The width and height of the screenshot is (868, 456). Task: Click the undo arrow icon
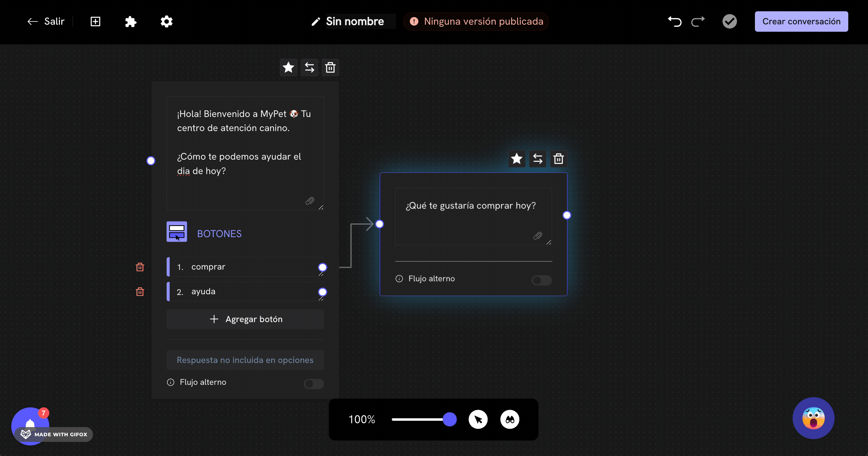(675, 22)
